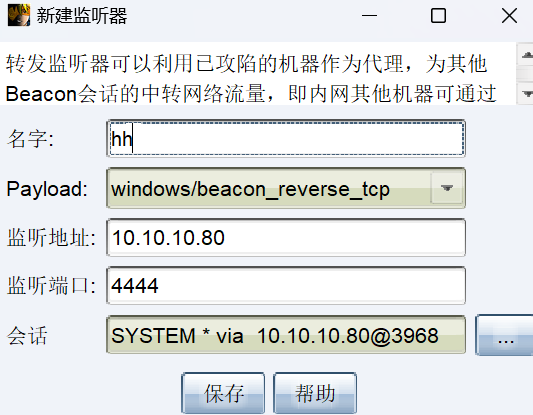Minimize the 新建监听器 window
533x415 pixels.
[369, 16]
